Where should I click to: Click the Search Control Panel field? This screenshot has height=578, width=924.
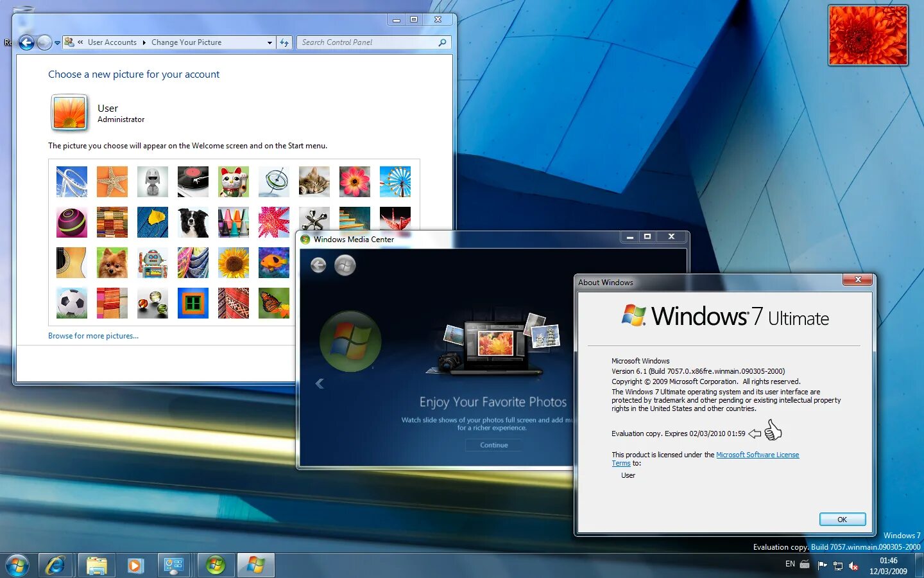click(373, 42)
